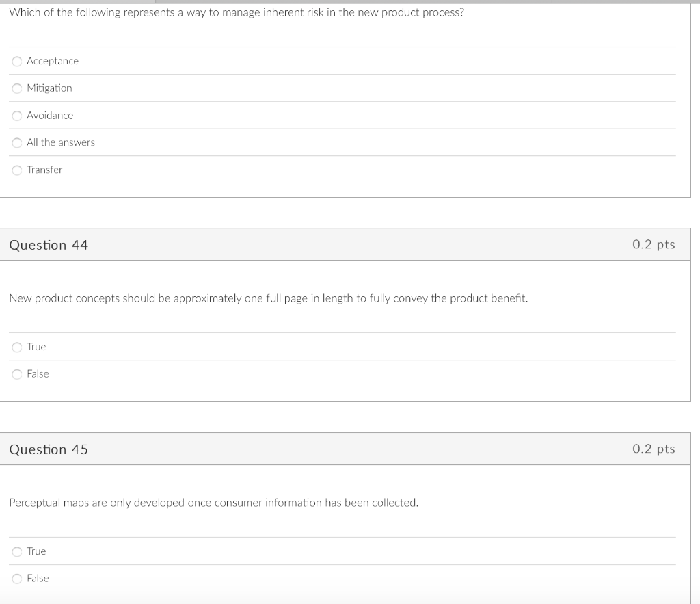Click the 0.2 pts label for Question 45

[x=654, y=449]
